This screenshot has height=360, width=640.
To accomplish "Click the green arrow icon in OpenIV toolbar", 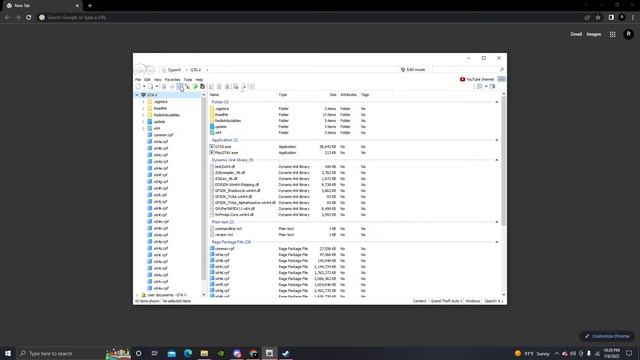I will pos(195,87).
